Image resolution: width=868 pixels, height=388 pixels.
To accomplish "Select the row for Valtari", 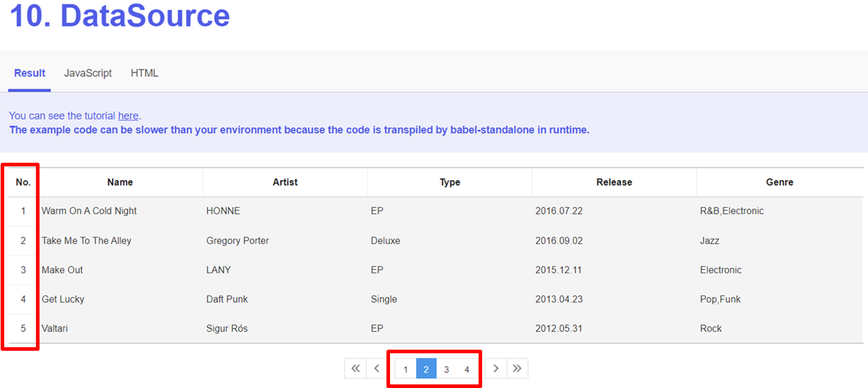I will 239,328.
